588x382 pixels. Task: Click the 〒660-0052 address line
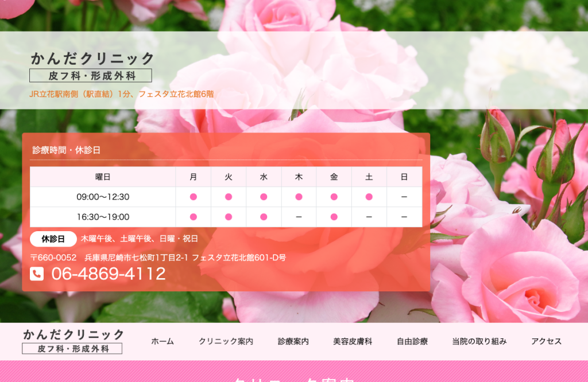(158, 258)
